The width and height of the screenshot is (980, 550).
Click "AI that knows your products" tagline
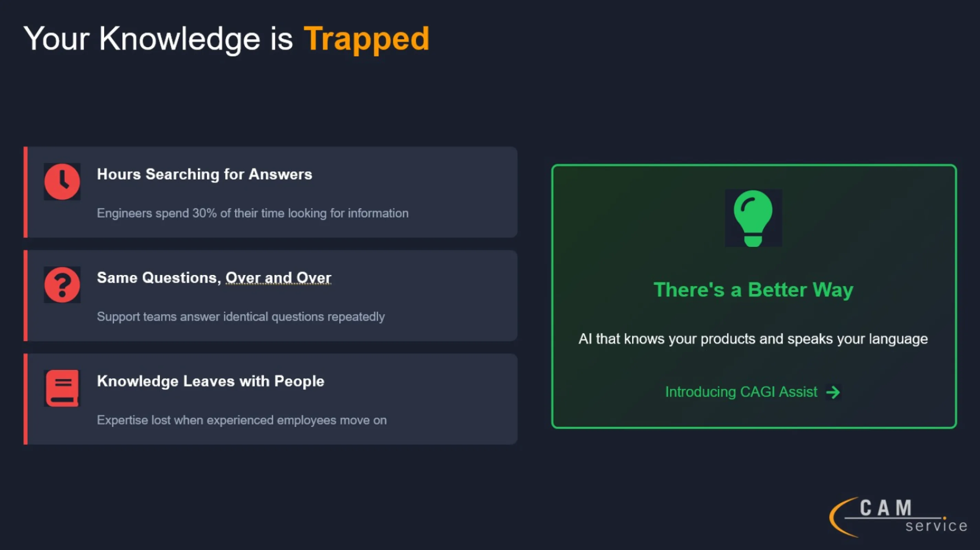point(753,339)
